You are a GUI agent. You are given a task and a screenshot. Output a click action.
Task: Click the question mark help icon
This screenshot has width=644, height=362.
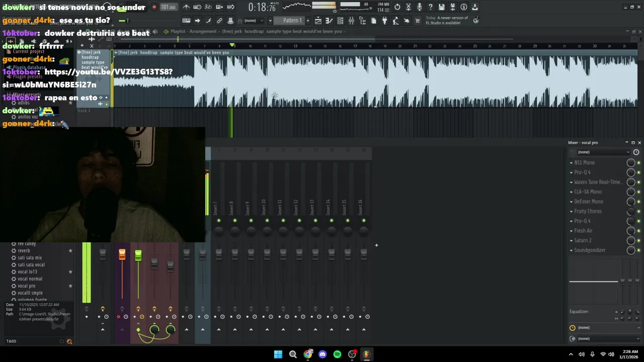coord(431,7)
